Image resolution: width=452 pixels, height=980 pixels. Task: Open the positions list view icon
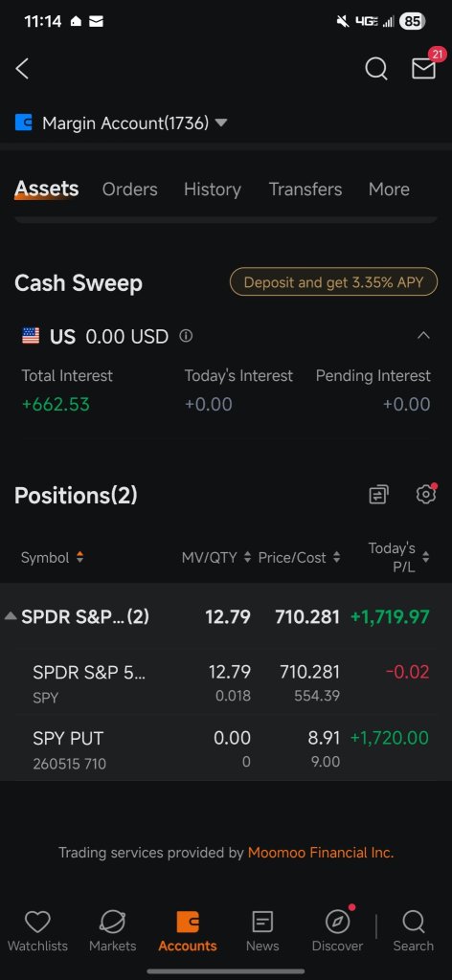378,495
